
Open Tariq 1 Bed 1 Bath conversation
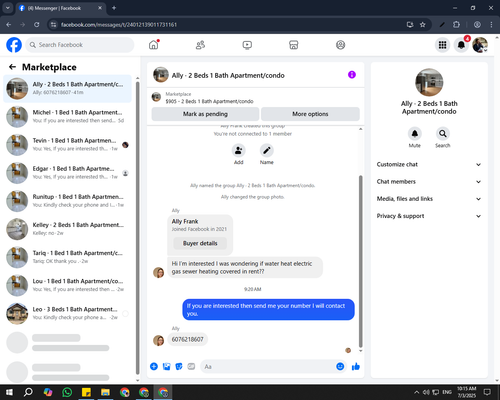point(67,257)
